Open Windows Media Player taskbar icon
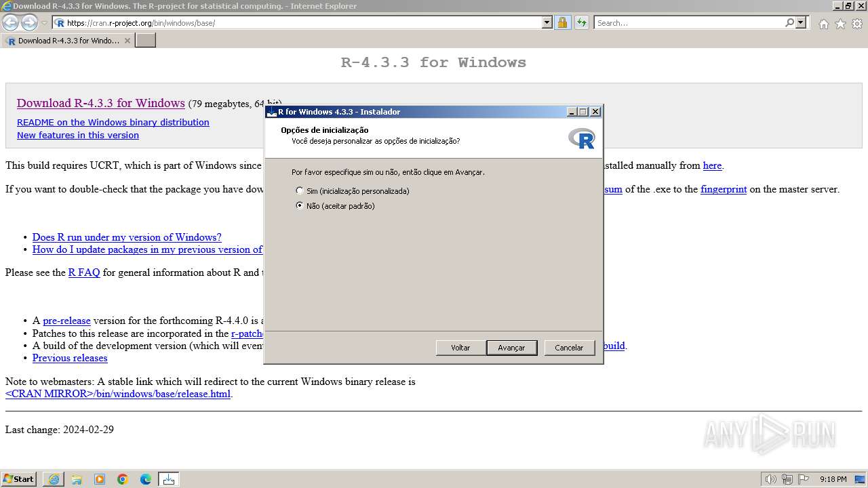868x488 pixels. tap(100, 479)
